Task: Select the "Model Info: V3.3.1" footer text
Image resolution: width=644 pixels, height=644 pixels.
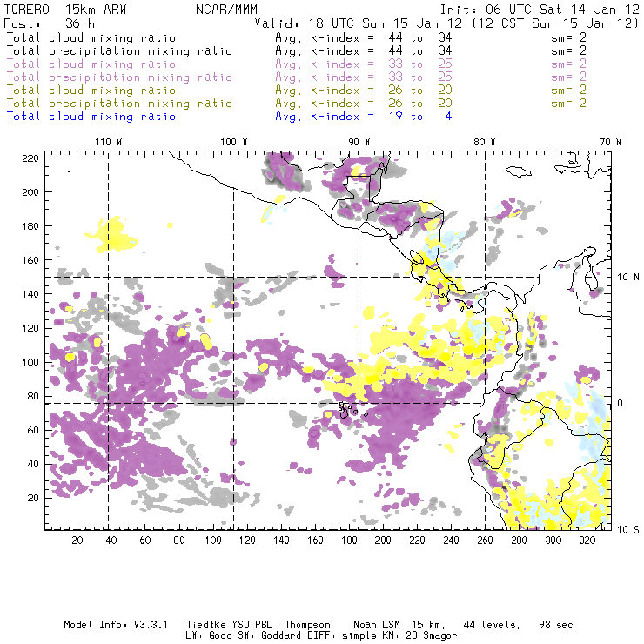Action: (x=116, y=625)
